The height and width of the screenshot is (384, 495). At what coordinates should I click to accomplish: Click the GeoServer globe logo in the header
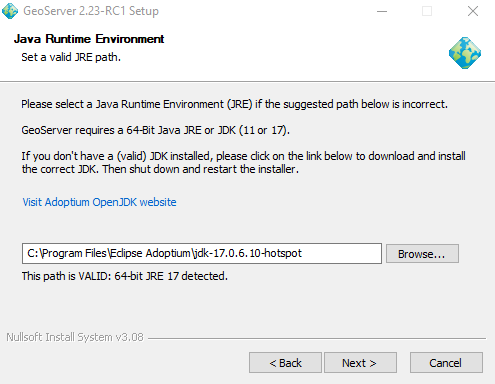465,53
